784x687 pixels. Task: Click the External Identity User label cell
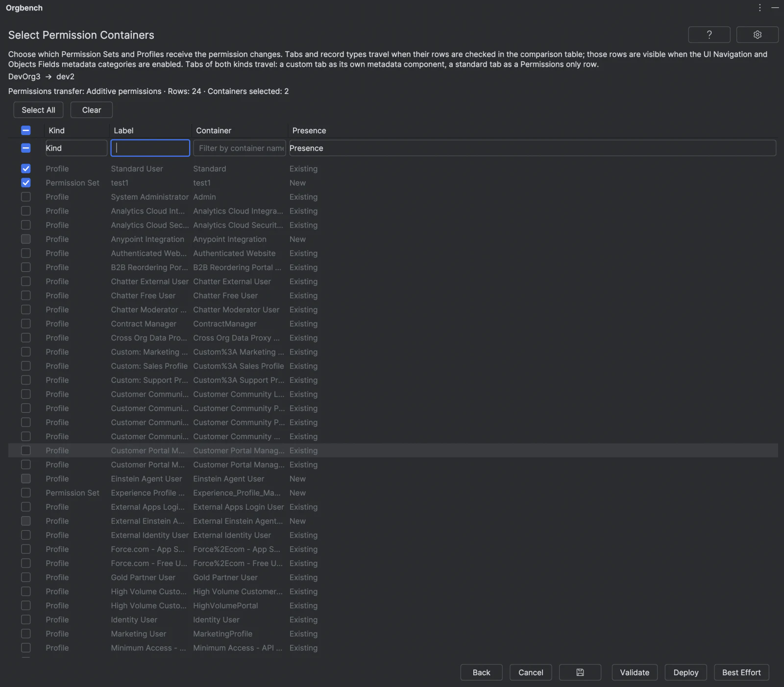click(150, 535)
